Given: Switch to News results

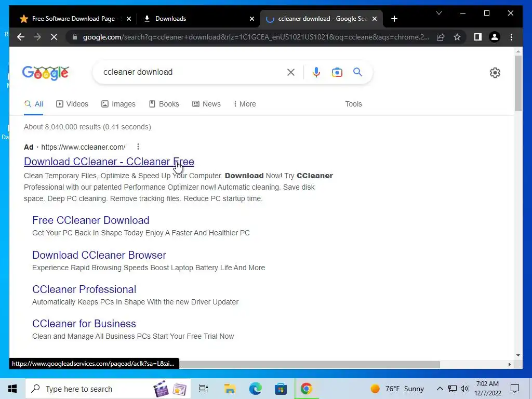Looking at the screenshot, I should point(206,104).
